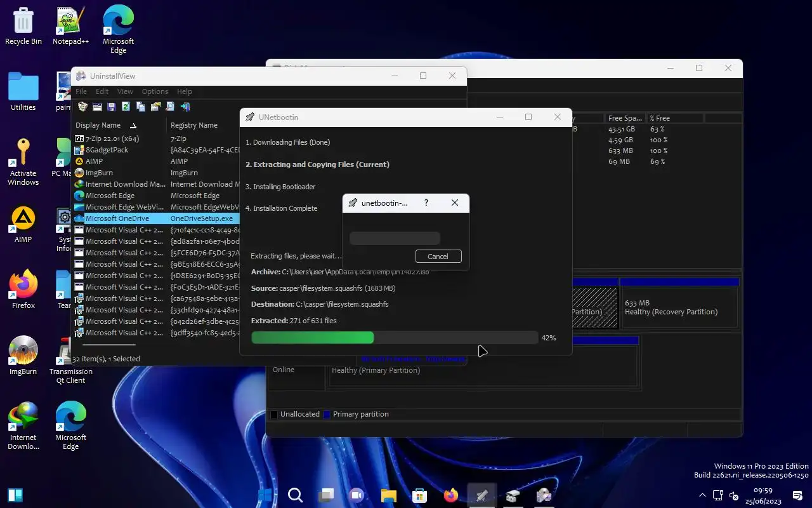
Task: Open Recycle Bin on the desktop
Action: tap(23, 27)
